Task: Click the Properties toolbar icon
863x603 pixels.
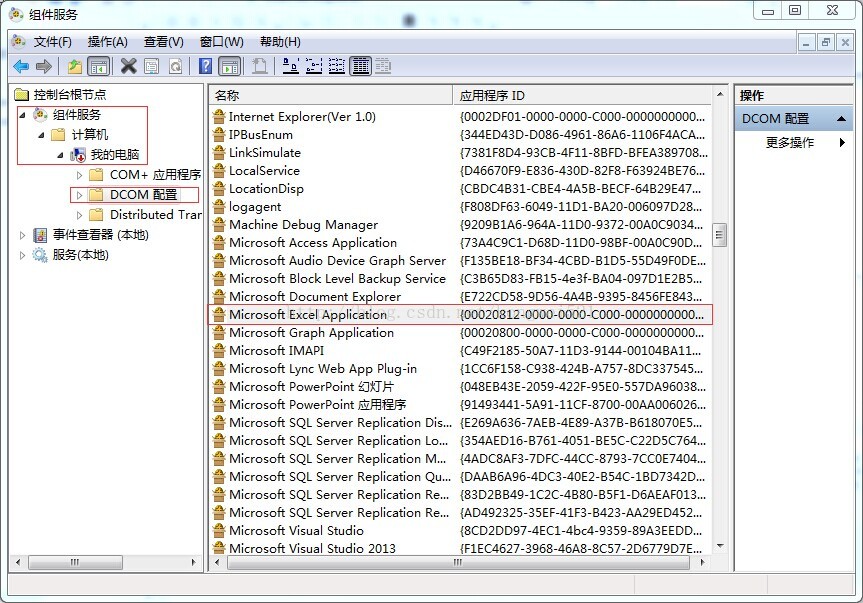Action: 151,67
